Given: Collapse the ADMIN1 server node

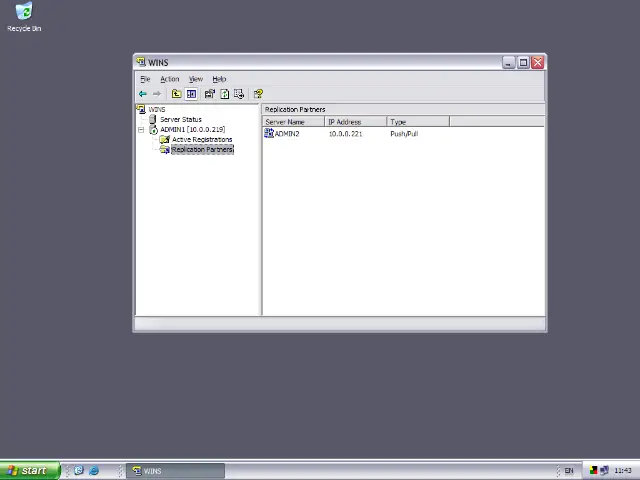Looking at the screenshot, I should pos(141,130).
